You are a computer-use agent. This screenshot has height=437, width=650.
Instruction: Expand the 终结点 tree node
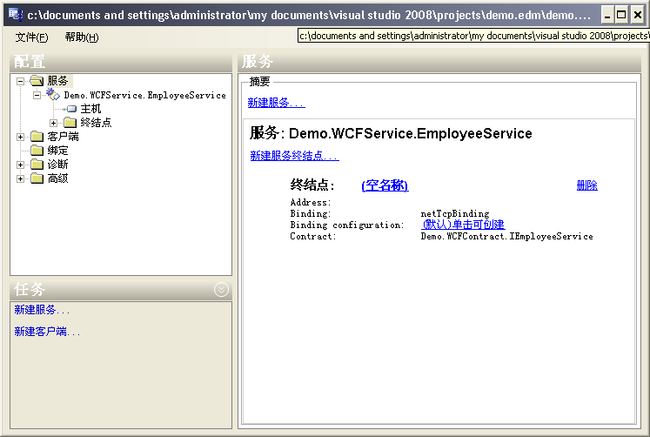point(53,123)
